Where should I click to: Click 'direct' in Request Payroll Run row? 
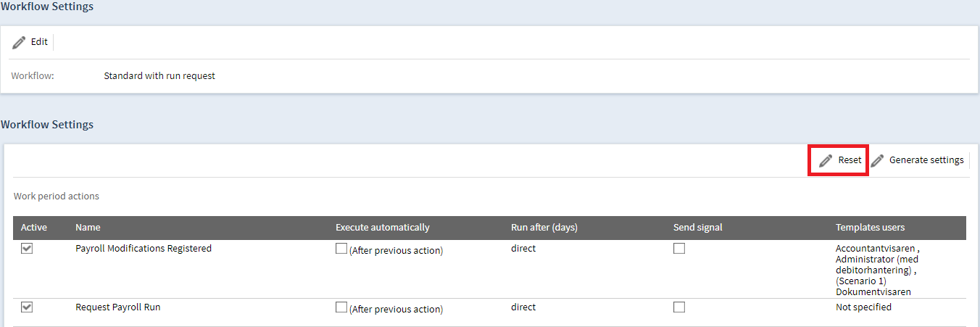tap(523, 307)
